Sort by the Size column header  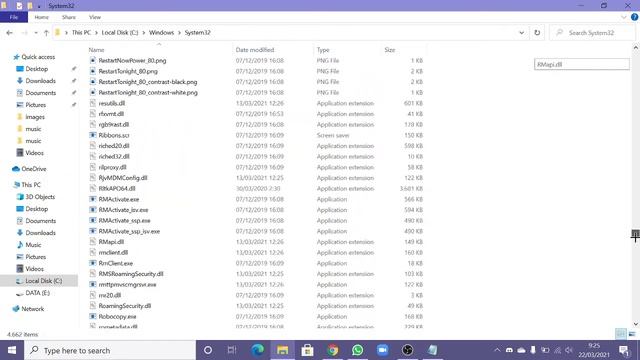[x=390, y=50]
